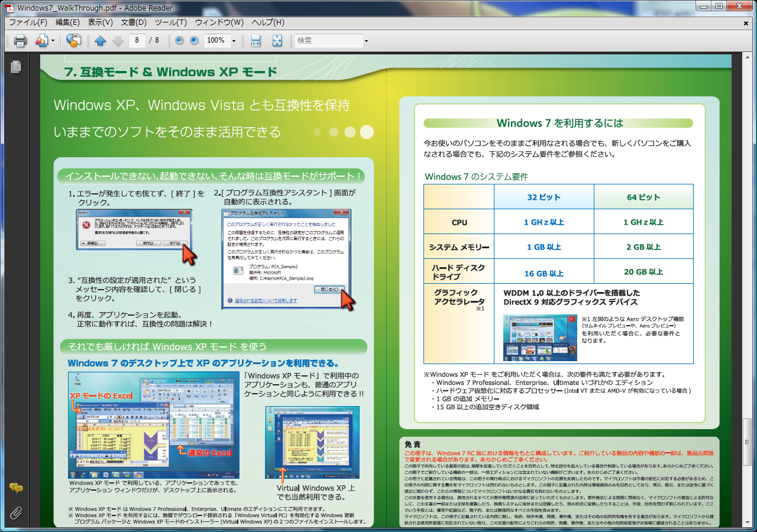Click the 100% zoom value field
The image size is (757, 532).
(216, 40)
